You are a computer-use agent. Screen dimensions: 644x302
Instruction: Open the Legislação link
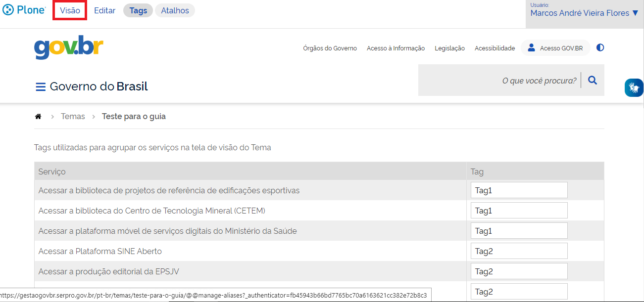(449, 48)
